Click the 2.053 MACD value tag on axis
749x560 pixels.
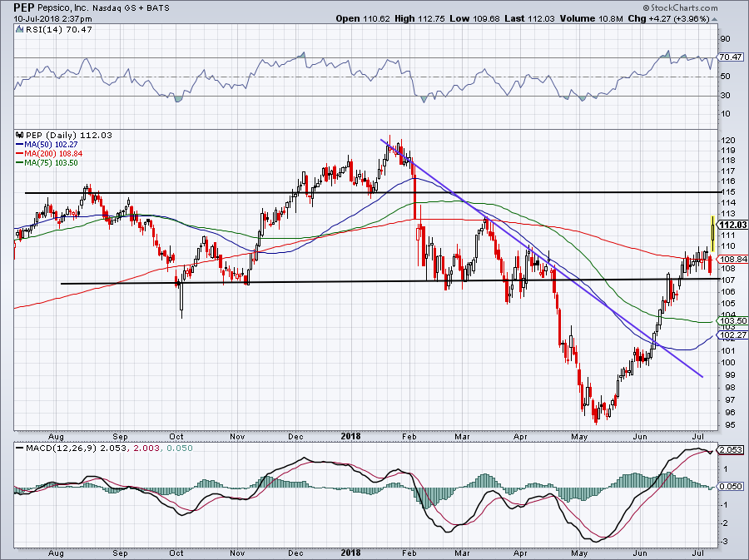(x=731, y=449)
